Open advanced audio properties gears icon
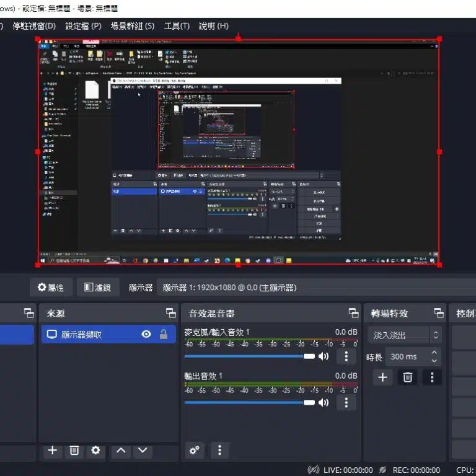Viewport: 476px width, 476px height. [195, 451]
